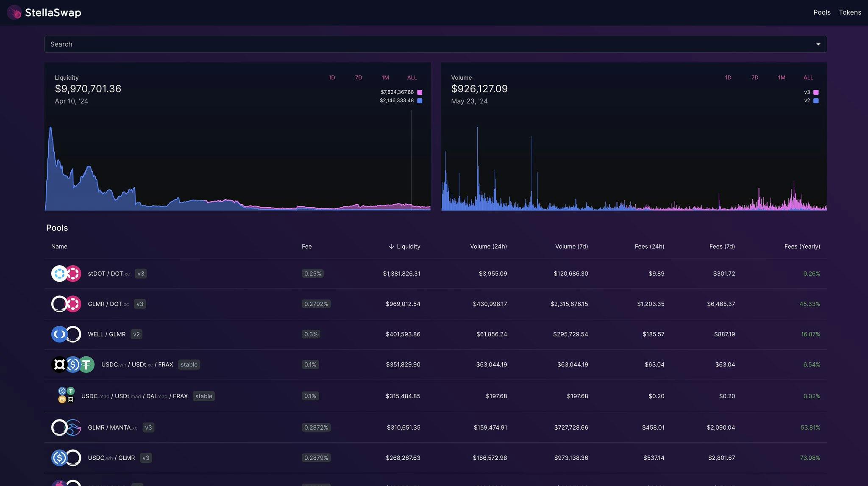The width and height of the screenshot is (868, 486).
Task: Open the Tokens navigation item
Action: (850, 12)
